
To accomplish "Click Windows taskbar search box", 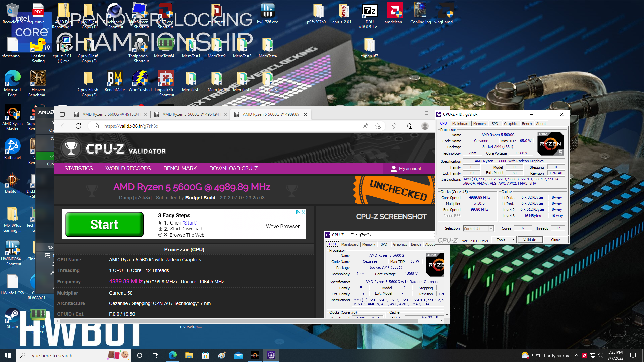I will pyautogui.click(x=73, y=355).
